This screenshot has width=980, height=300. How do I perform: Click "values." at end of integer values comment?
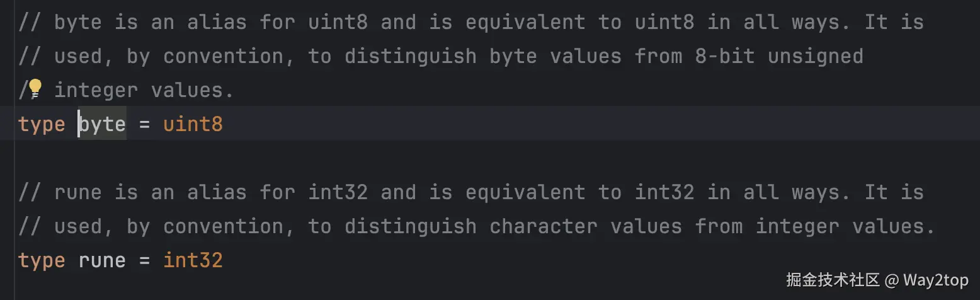[193, 90]
